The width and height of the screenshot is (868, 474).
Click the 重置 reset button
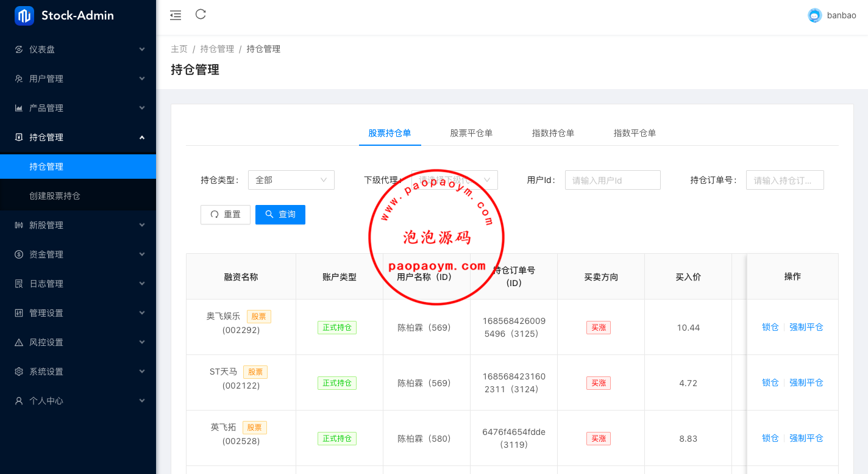(x=226, y=215)
